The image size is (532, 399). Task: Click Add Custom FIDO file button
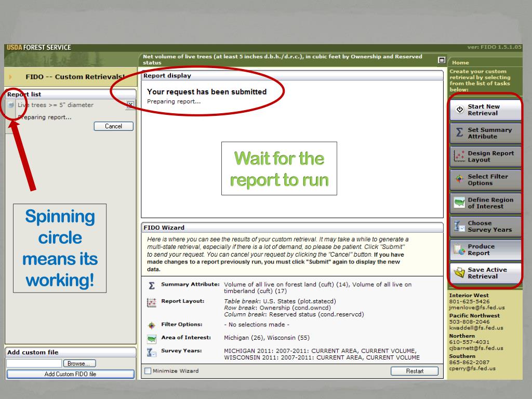[70, 374]
